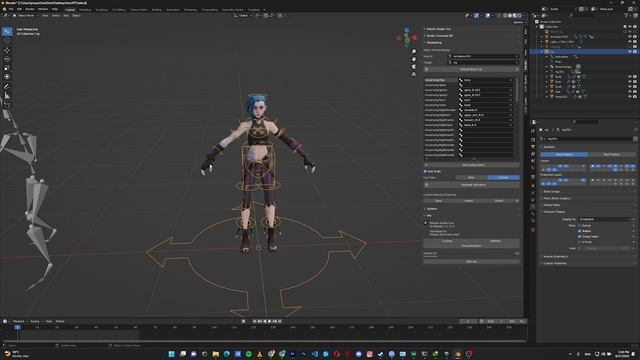
Task: Collapse the Retargeting panel
Action: 433,42
